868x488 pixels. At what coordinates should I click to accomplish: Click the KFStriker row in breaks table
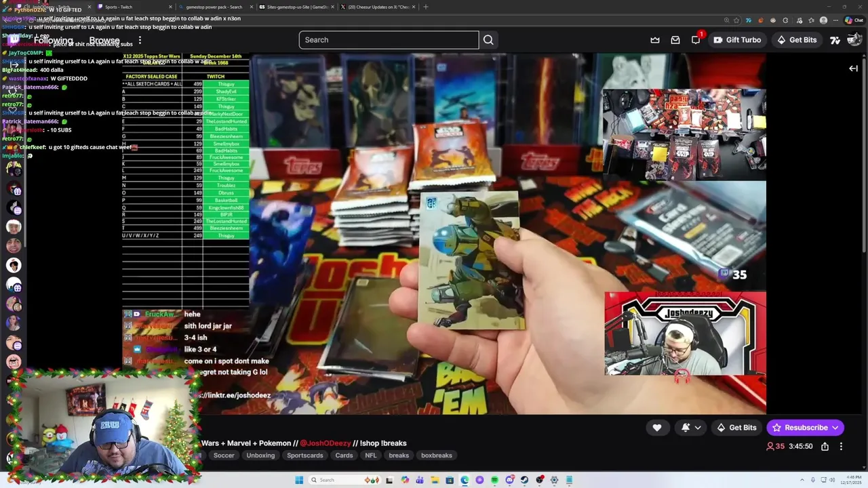click(x=186, y=99)
